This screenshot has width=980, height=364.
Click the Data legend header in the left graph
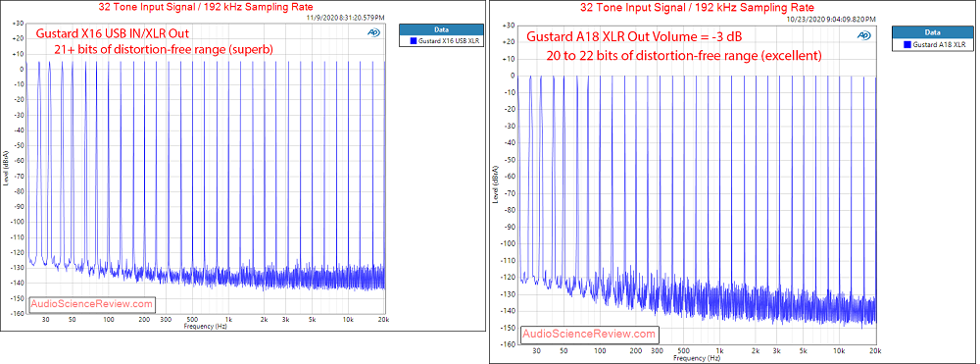441,28
